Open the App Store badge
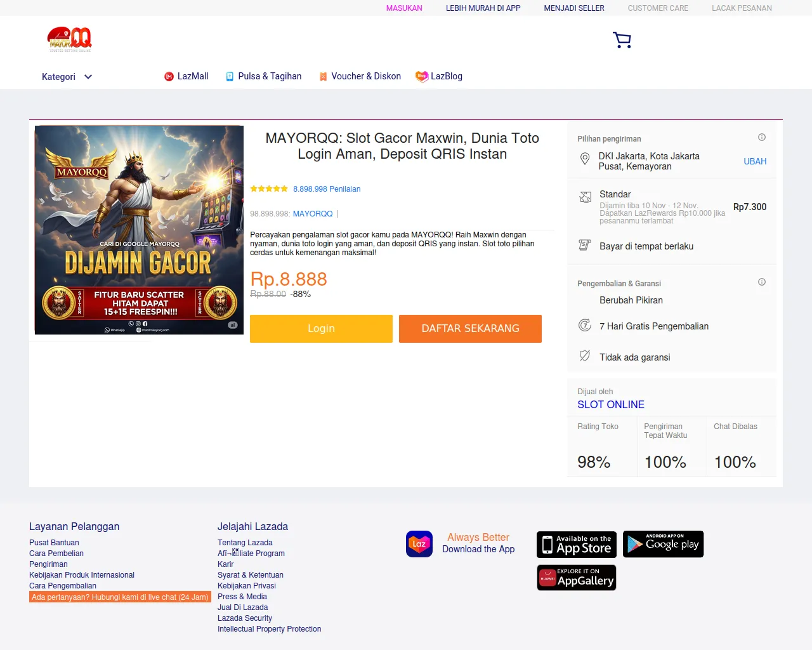The width and height of the screenshot is (812, 650). 577,545
